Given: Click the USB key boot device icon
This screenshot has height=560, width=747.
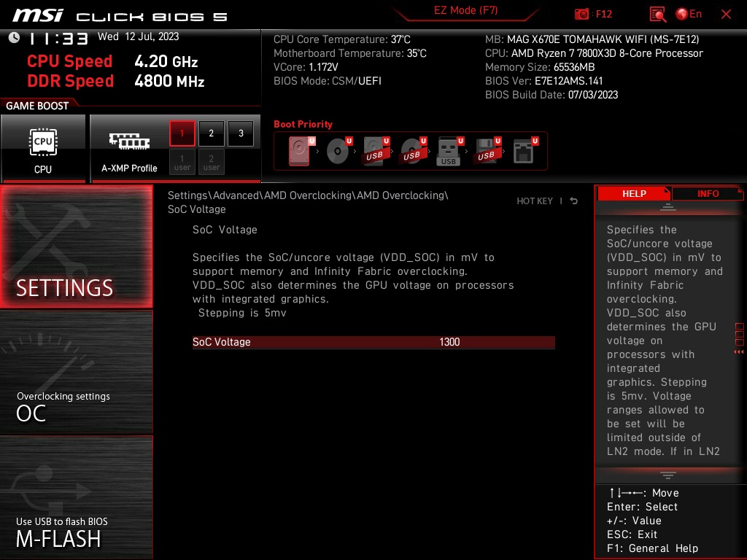Looking at the screenshot, I should pos(450,151).
